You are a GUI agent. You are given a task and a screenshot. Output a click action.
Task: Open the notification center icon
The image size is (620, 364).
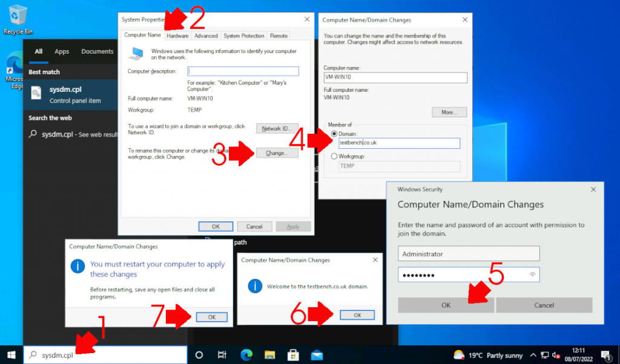(605, 355)
